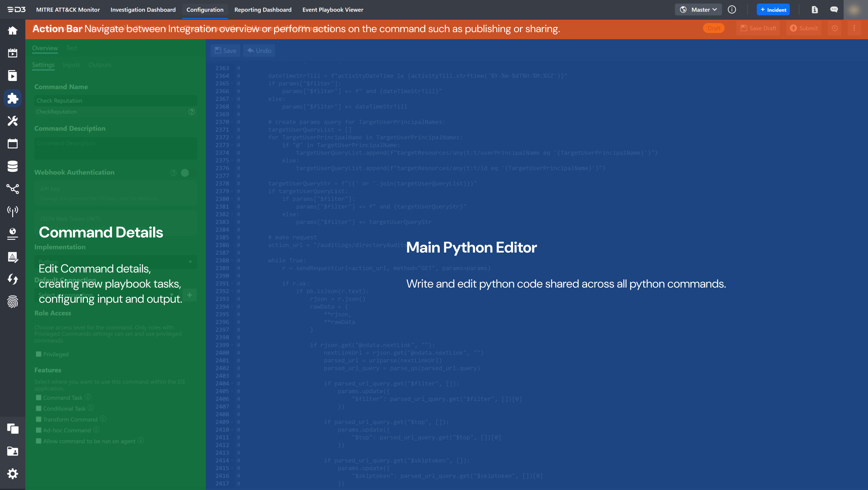868x490 pixels.
Task: Switch to the Inputs tab
Action: 72,65
